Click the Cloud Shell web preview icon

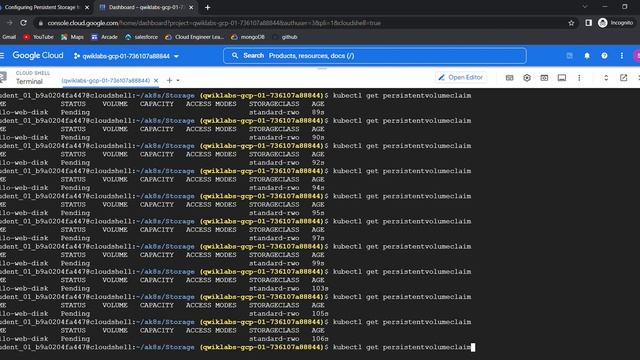[x=544, y=78]
